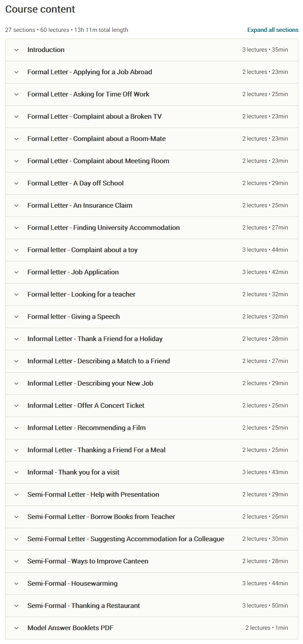Toggle chevron for Asking for Time Off Work
Image resolution: width=303 pixels, height=644 pixels.
(16, 94)
